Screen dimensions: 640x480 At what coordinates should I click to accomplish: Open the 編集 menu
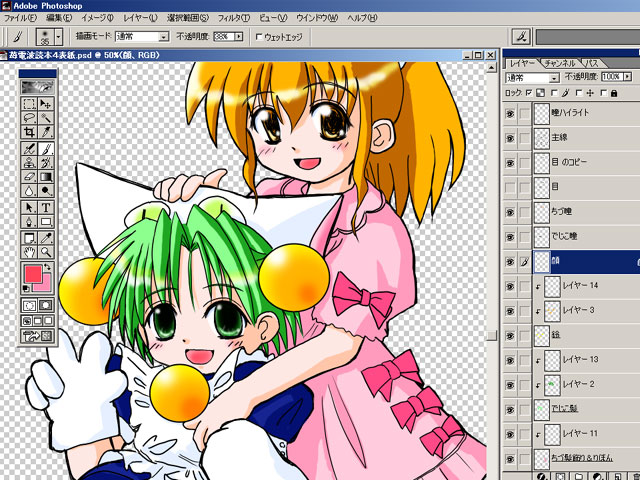[59, 18]
